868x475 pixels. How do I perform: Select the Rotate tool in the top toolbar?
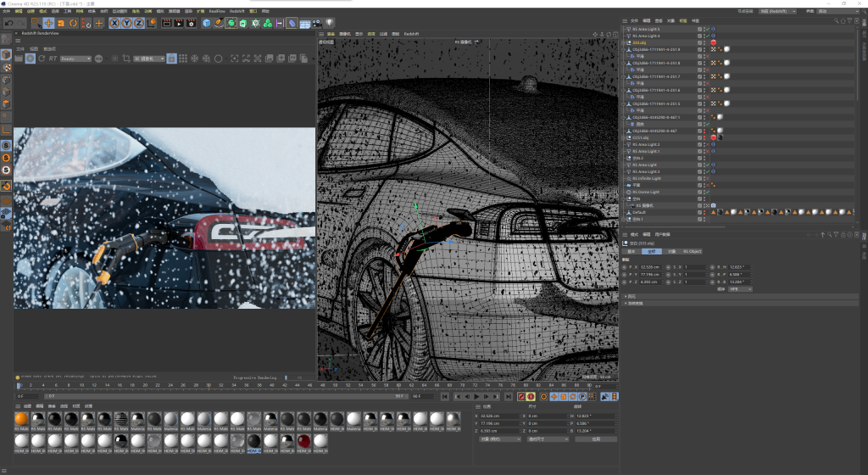click(73, 23)
